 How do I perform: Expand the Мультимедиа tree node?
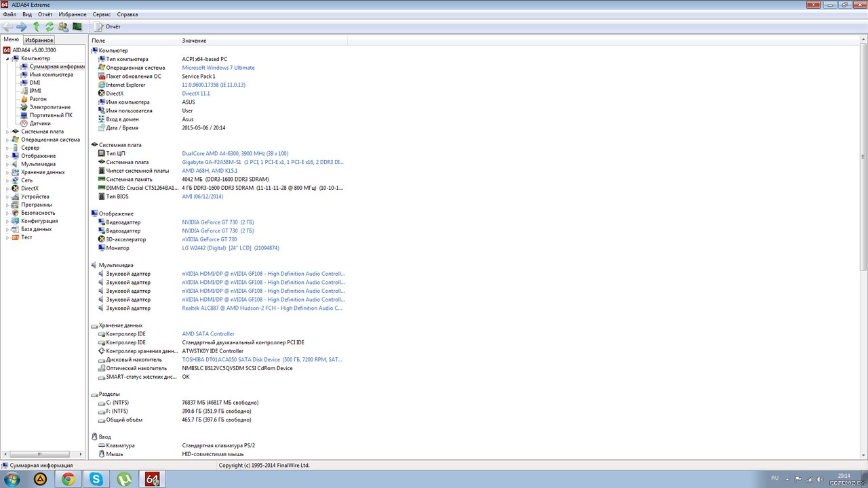click(7, 164)
